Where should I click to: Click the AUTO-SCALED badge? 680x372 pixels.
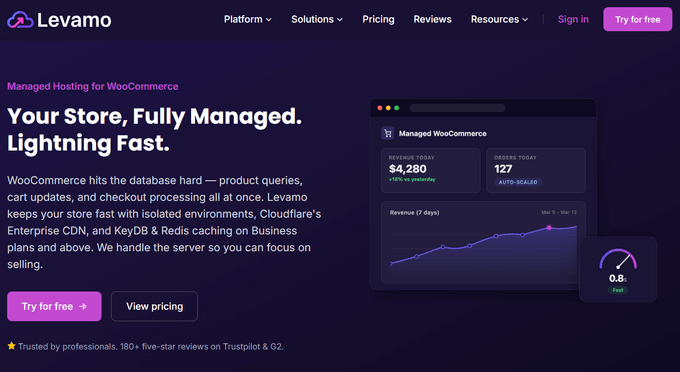(x=518, y=182)
